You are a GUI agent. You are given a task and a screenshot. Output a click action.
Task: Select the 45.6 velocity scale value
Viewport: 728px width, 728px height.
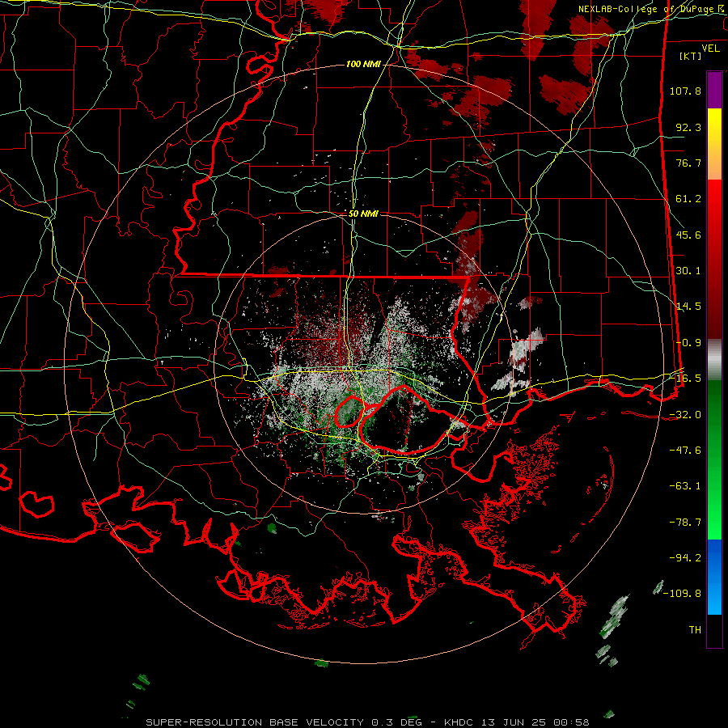[x=688, y=235]
